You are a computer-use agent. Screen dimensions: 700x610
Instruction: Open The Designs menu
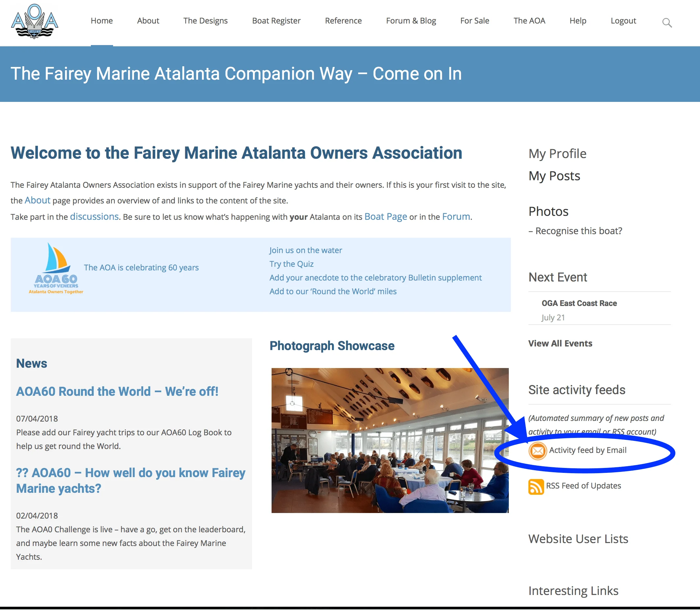[x=206, y=21]
